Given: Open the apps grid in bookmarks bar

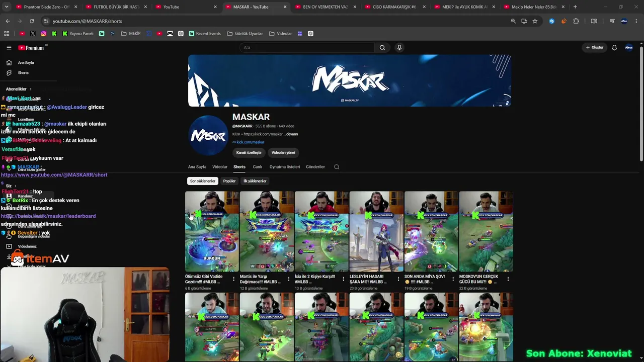Looking at the screenshot, I should [7, 34].
